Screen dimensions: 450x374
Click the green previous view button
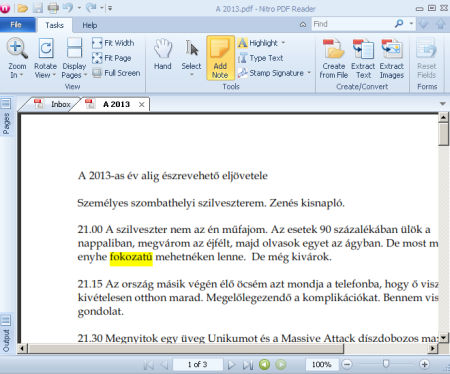pyautogui.click(x=264, y=364)
